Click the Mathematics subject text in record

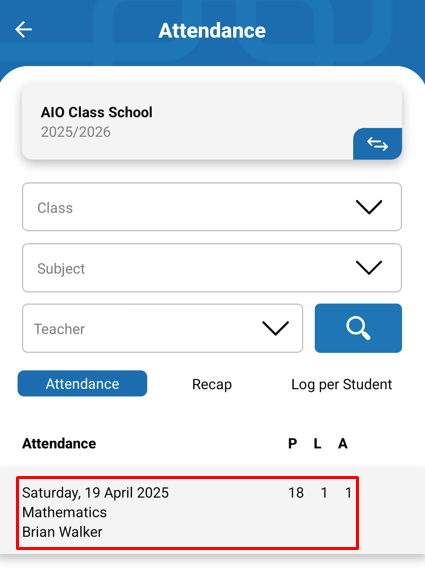click(64, 512)
